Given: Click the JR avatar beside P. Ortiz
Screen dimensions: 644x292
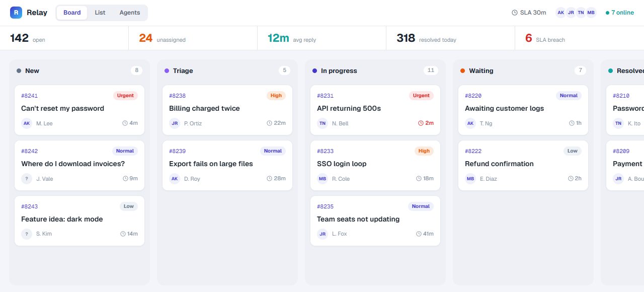Looking at the screenshot, I should point(175,123).
